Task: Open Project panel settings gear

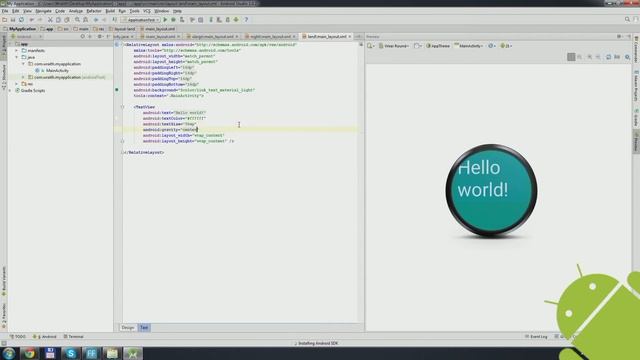Action: [100, 36]
